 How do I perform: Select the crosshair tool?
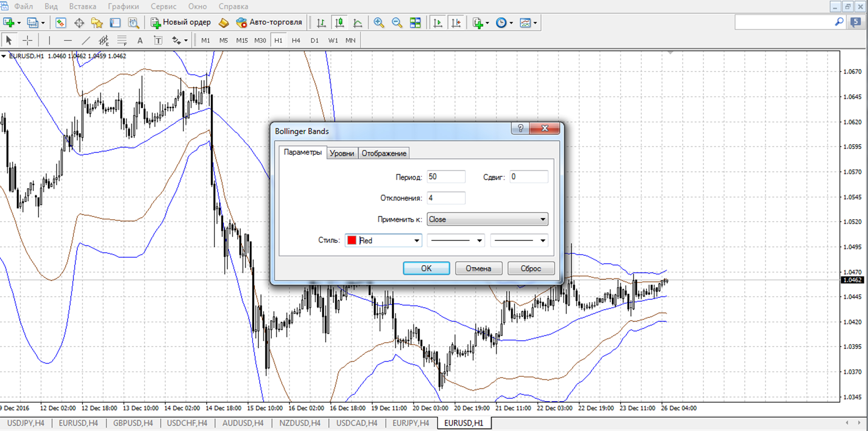27,41
